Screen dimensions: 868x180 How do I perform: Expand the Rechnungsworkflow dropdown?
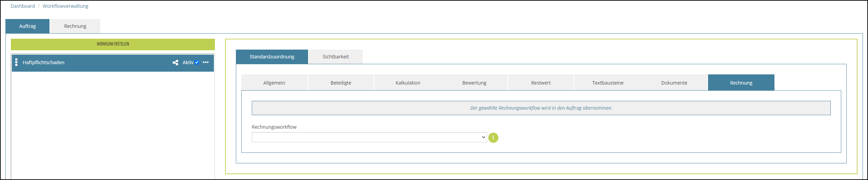pyautogui.click(x=369, y=137)
